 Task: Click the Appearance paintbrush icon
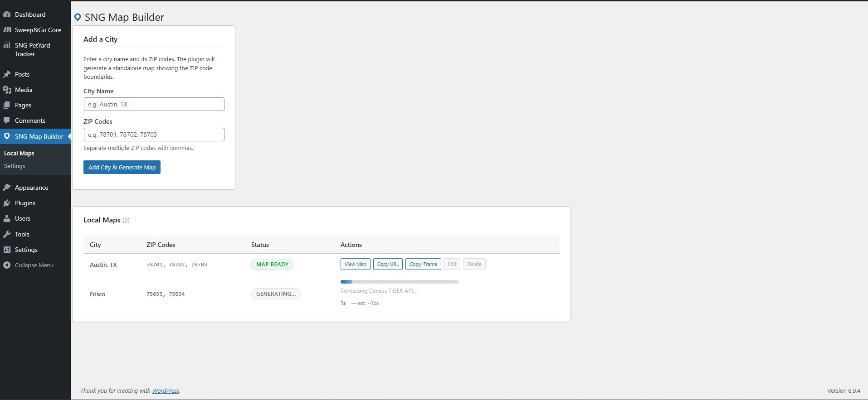[x=7, y=188]
